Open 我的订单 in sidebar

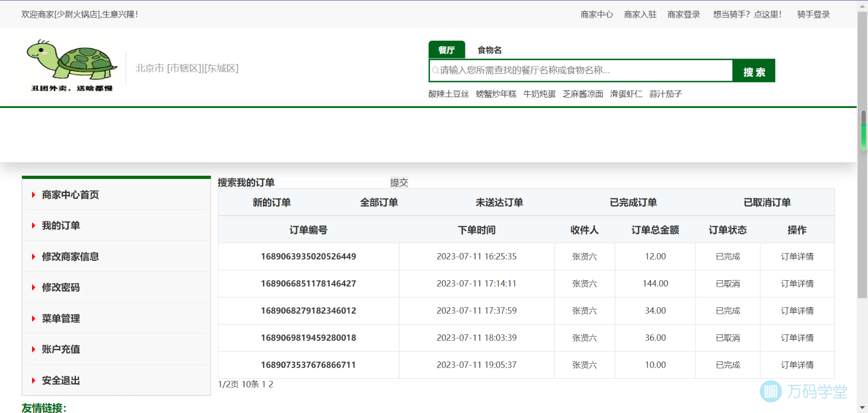pyautogui.click(x=61, y=225)
